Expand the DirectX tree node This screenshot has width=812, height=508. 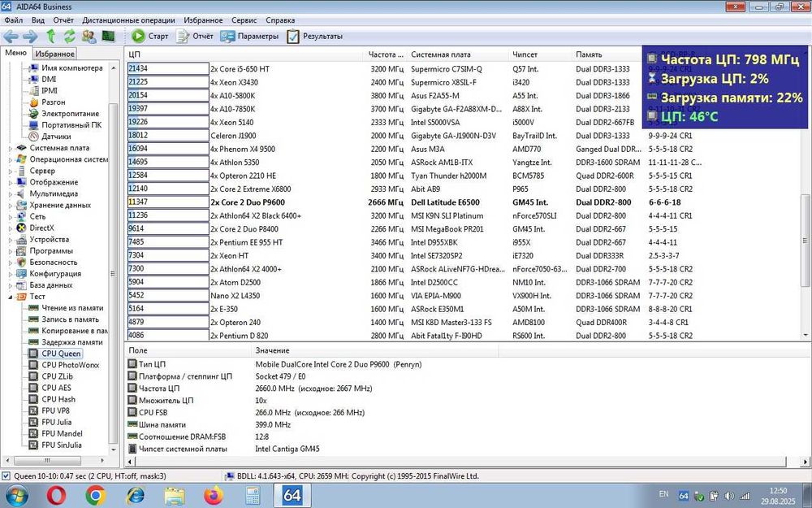(11, 228)
